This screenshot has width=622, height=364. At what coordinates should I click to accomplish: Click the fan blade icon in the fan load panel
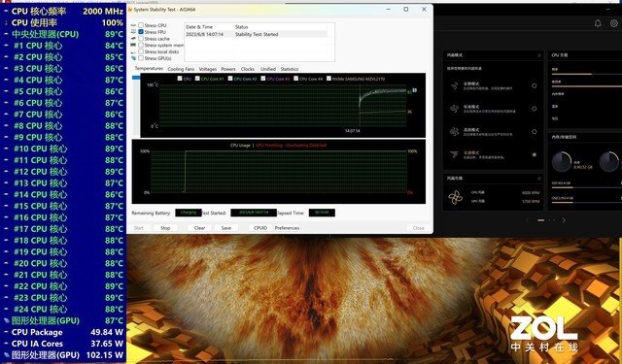(x=455, y=197)
